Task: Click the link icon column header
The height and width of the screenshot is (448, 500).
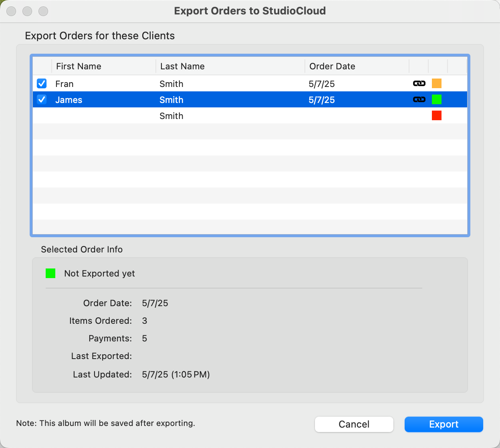Action: click(419, 66)
